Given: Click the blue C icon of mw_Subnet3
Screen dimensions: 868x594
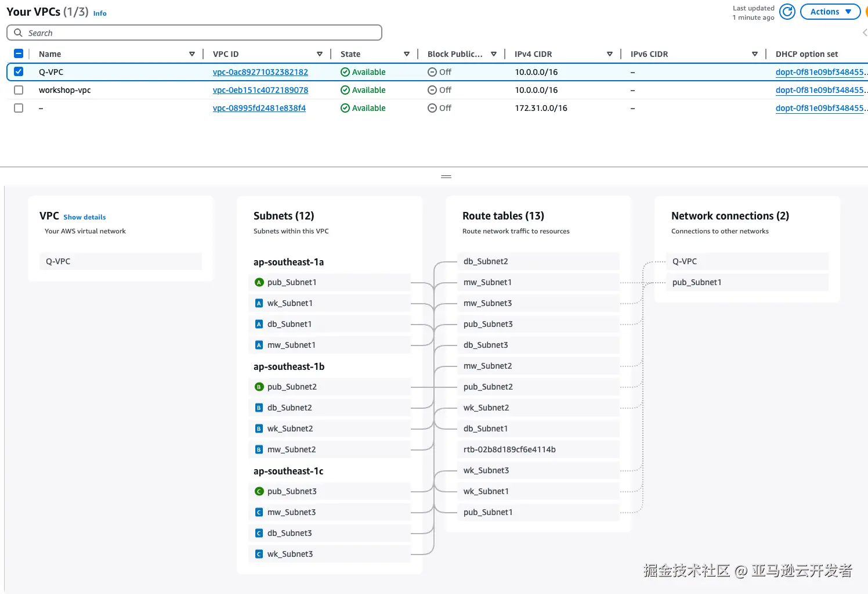Looking at the screenshot, I should [259, 512].
